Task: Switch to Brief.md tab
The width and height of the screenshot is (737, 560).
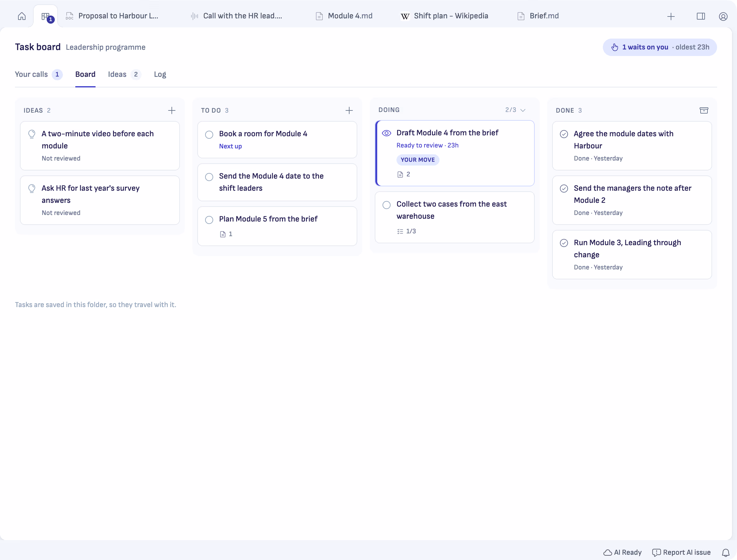Action: pos(538,16)
